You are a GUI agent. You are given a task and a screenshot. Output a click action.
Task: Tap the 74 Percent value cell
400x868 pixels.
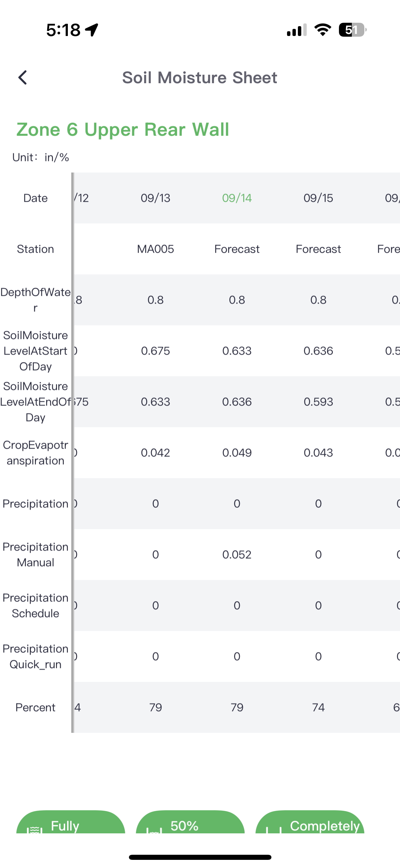tap(318, 707)
